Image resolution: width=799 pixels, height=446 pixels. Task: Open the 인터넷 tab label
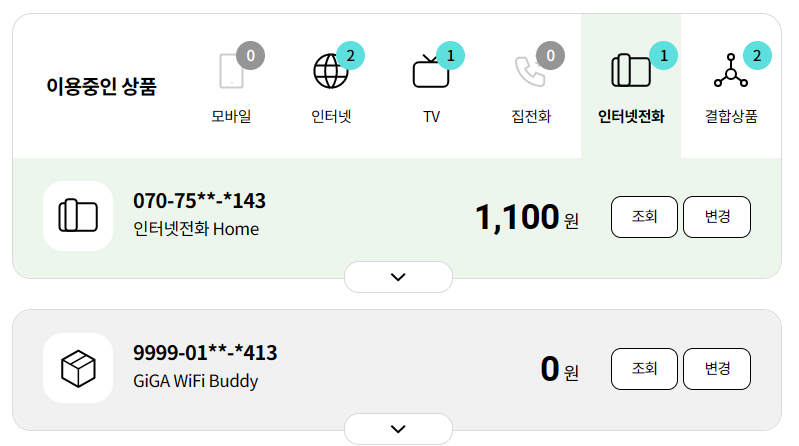click(331, 117)
